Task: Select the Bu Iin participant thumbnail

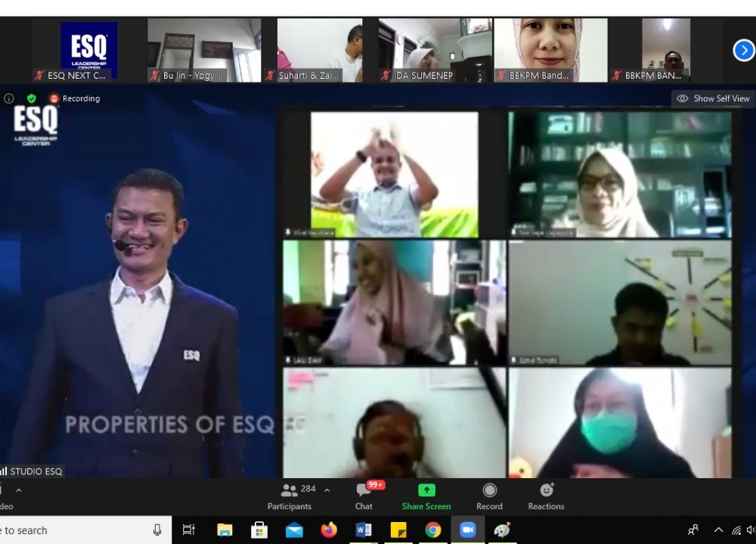Action: [204, 51]
